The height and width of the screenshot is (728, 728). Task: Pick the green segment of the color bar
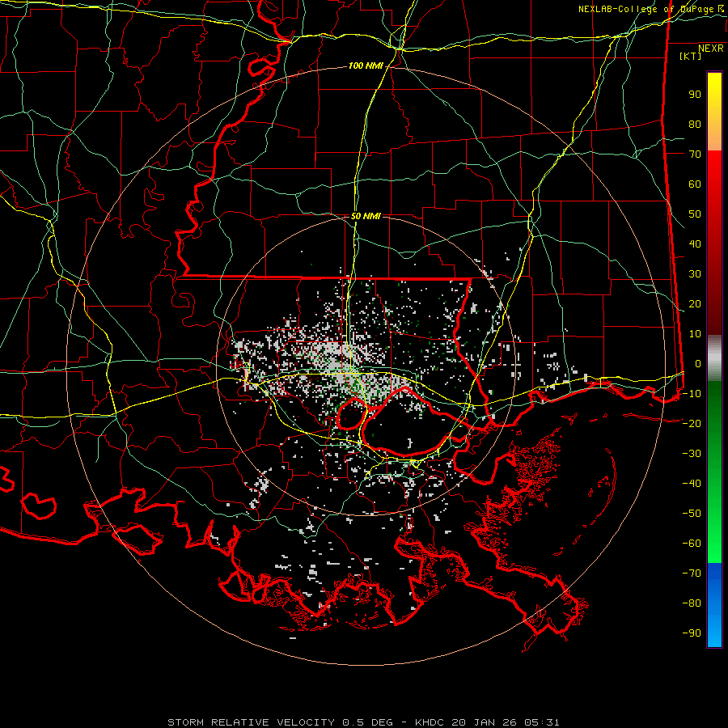[714, 472]
